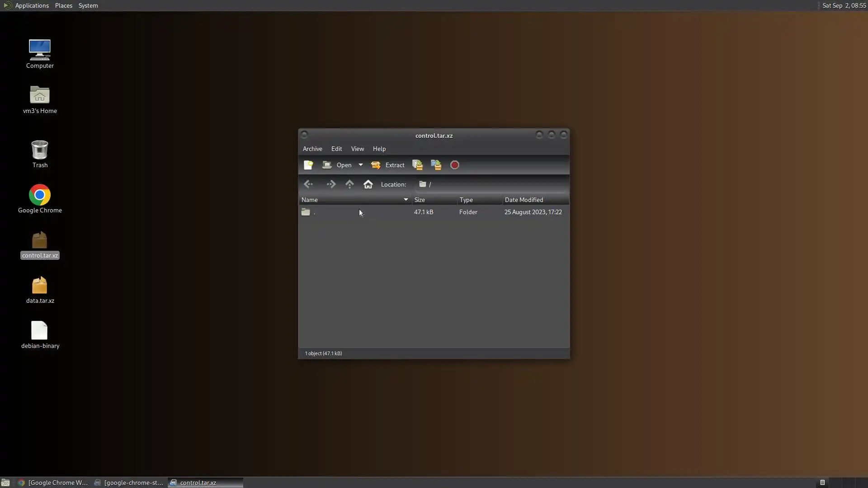This screenshot has width=868, height=488.
Task: Open the View menu
Action: [357, 149]
